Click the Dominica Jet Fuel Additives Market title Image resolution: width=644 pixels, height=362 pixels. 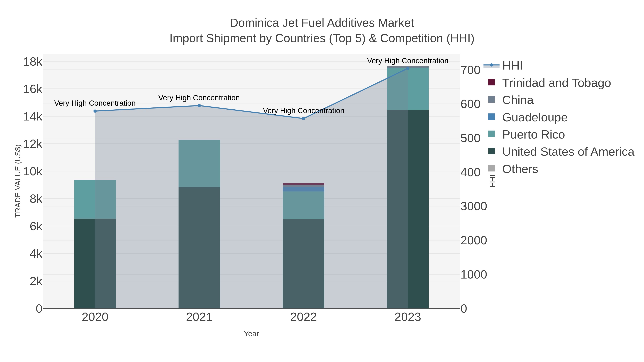(x=322, y=23)
